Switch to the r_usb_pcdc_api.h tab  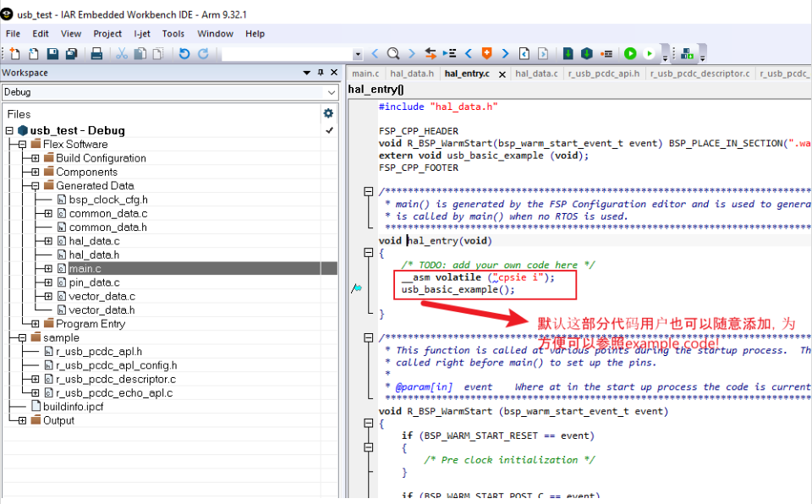pos(604,74)
